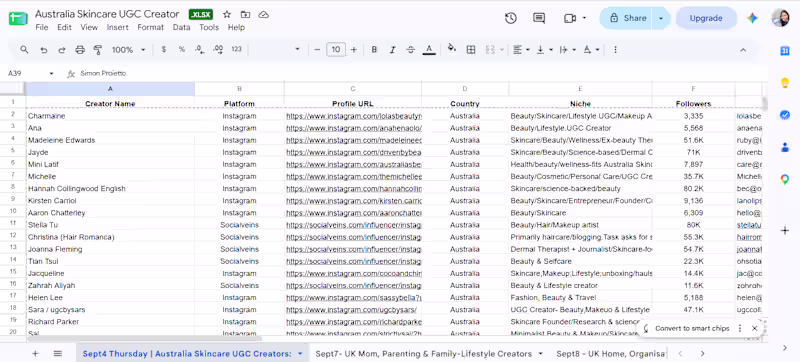The image size is (800, 362).
Task: Open the text color picker
Action: [x=429, y=49]
